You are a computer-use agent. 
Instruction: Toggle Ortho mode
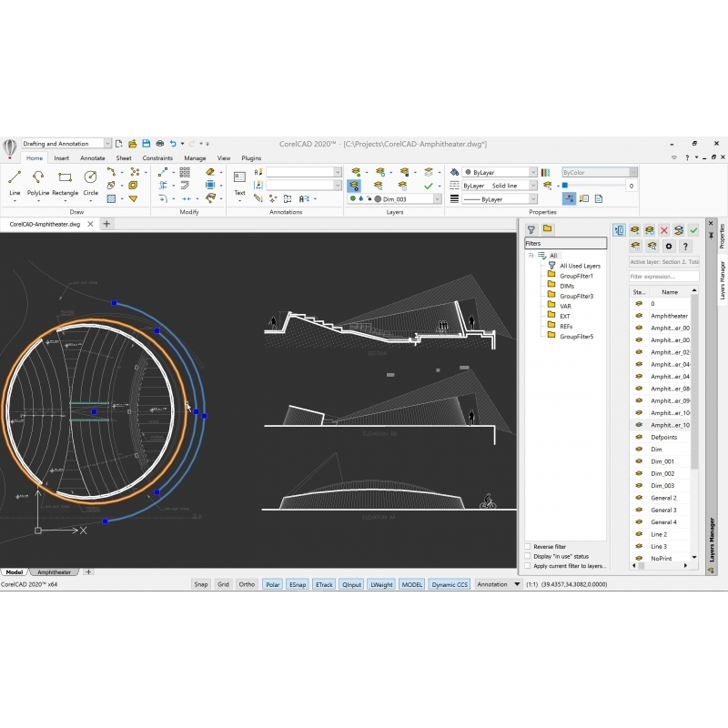247,584
